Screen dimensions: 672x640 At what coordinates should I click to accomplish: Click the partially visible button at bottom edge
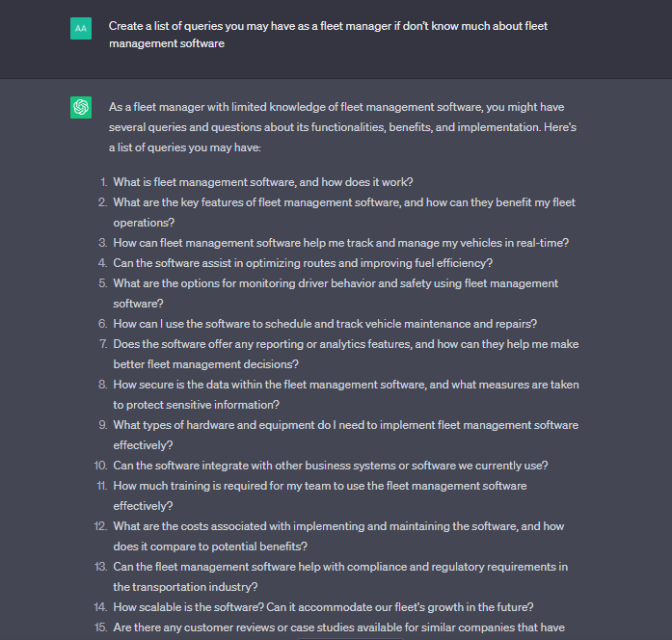coord(350,639)
